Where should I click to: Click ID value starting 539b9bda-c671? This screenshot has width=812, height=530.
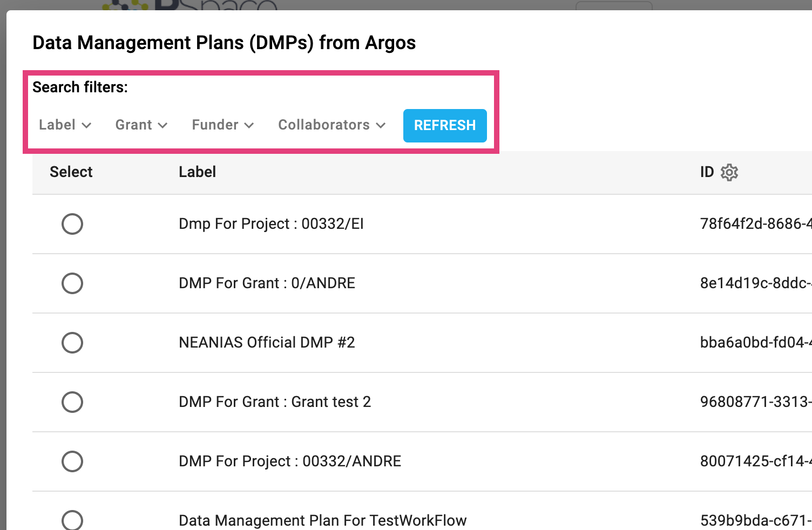click(x=756, y=521)
